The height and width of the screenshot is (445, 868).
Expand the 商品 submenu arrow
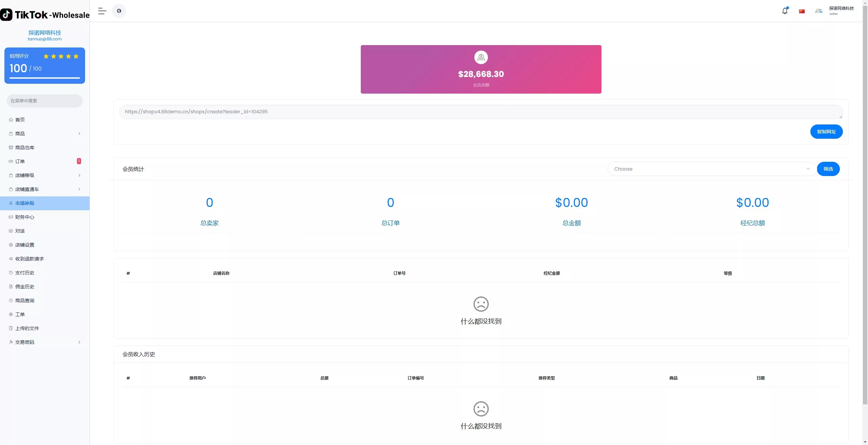tap(79, 134)
